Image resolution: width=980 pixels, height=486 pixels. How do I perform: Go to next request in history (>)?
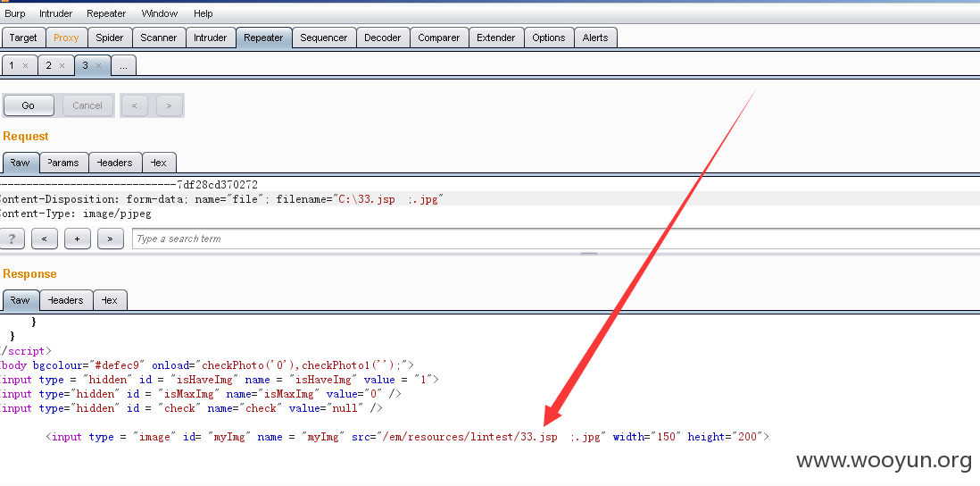tap(169, 105)
